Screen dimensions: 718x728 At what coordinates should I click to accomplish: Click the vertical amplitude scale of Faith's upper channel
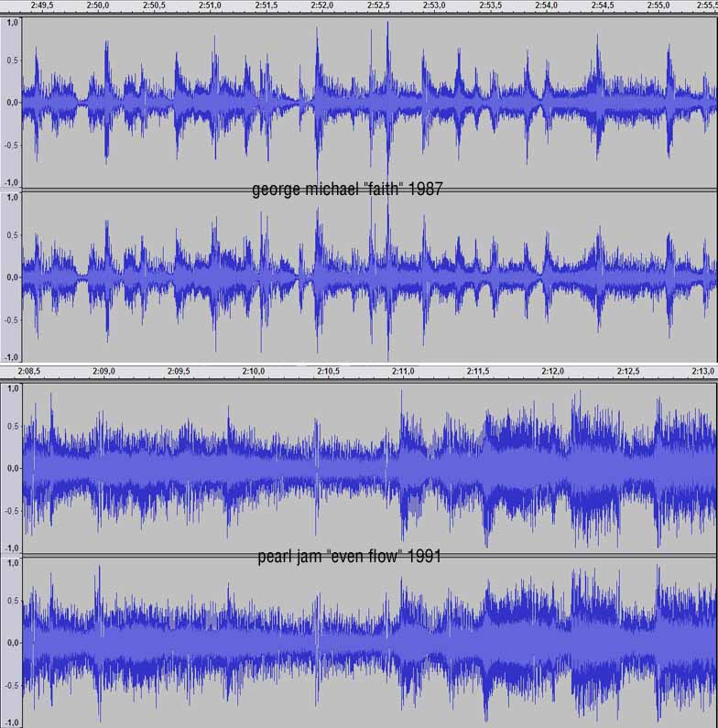[11, 103]
